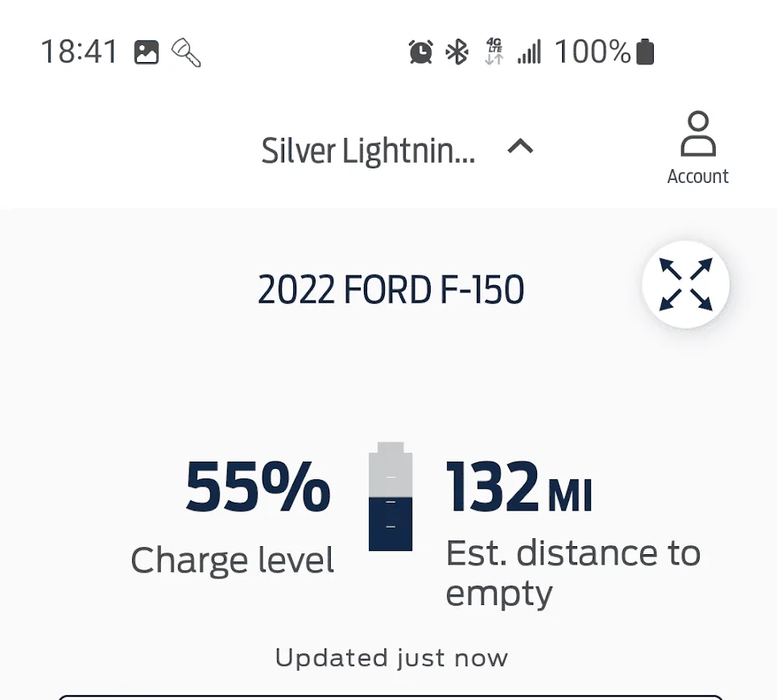Tap the 132 MI distance value
Image resolution: width=777 pixels, height=700 pixels.
pos(519,487)
